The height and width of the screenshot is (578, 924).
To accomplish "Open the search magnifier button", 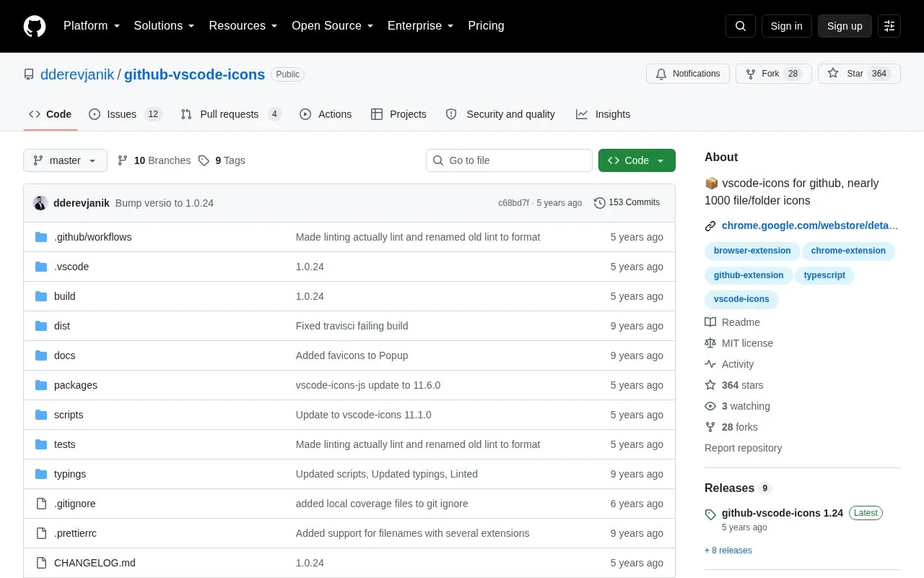I will (741, 26).
